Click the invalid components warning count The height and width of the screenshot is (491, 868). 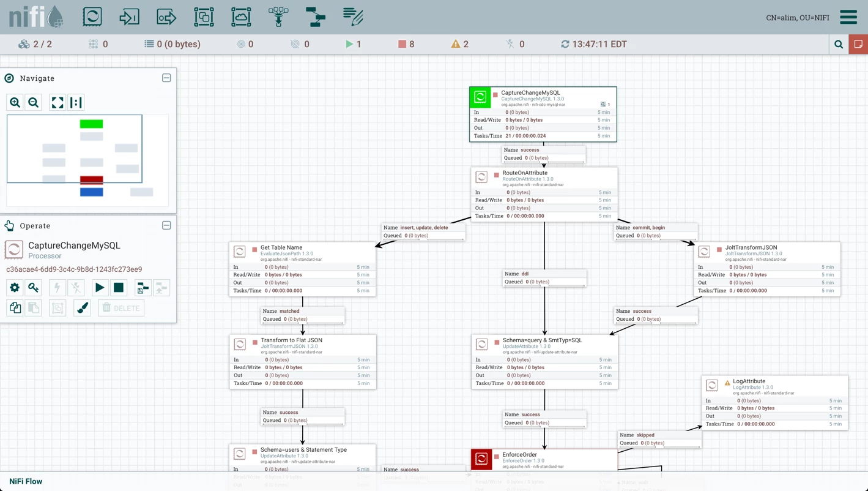click(x=460, y=44)
